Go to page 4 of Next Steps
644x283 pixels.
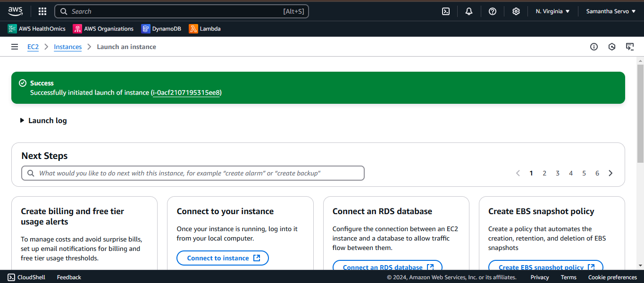coord(571,173)
